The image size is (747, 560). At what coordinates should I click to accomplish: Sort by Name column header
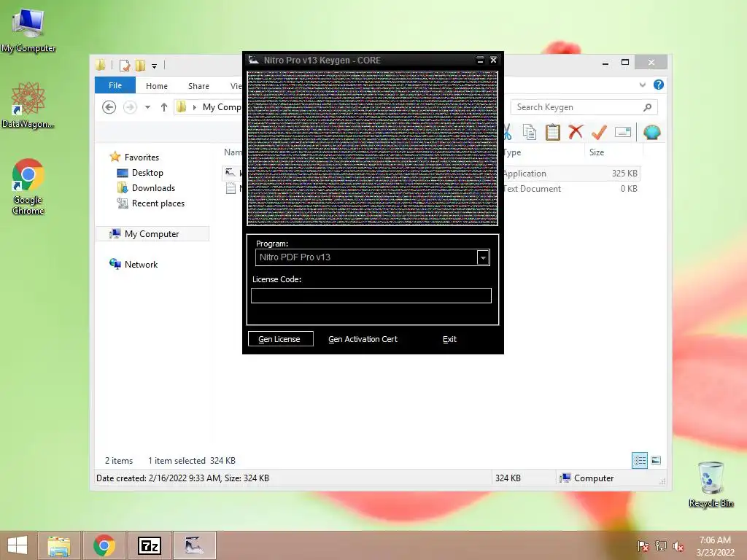pyautogui.click(x=233, y=152)
